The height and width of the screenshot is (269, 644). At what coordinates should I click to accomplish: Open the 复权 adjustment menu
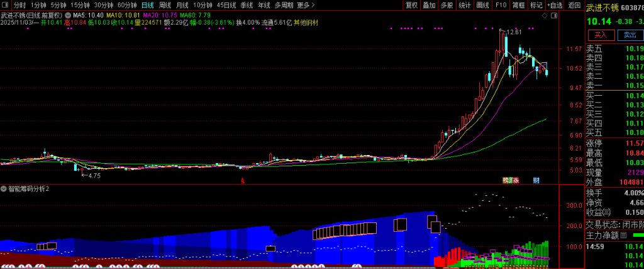tap(411, 5)
